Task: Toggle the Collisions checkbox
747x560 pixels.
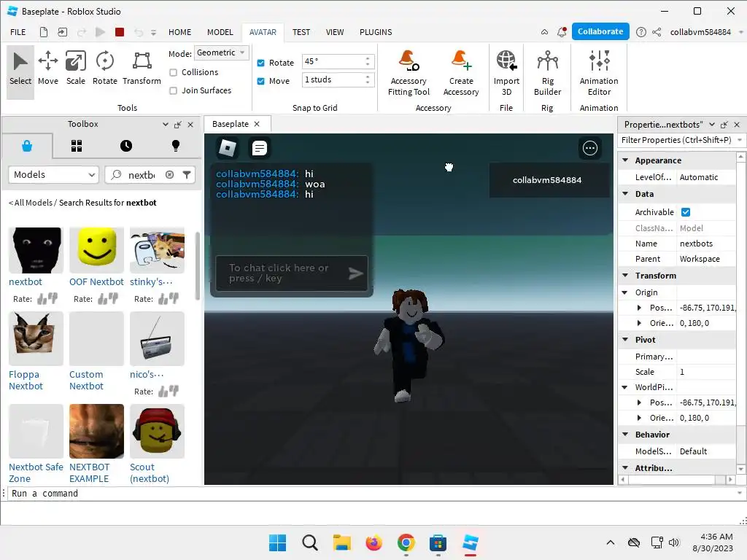Action: [x=174, y=72]
